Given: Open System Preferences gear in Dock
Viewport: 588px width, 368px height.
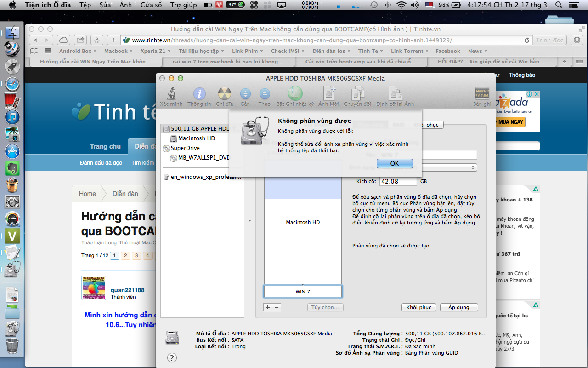Looking at the screenshot, I should tap(12, 201).
